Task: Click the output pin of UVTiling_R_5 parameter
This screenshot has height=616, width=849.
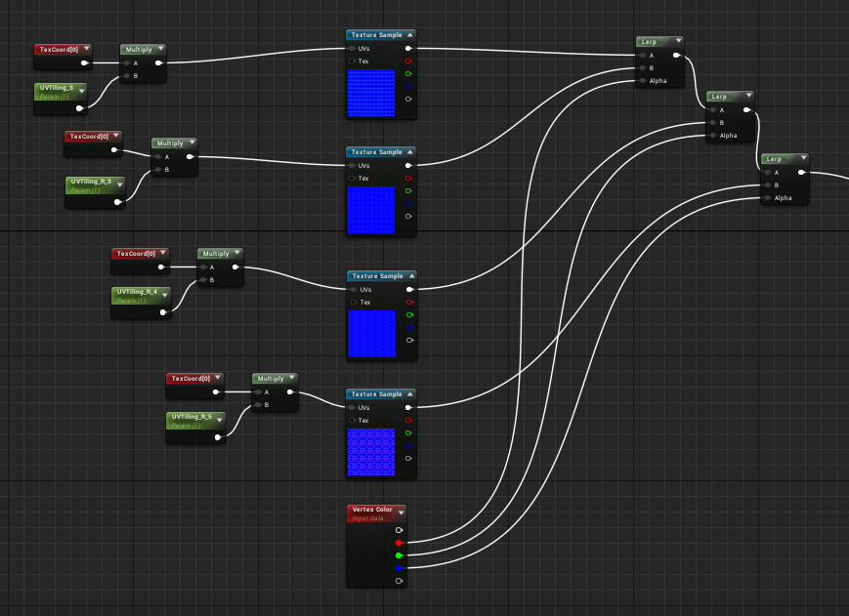Action: pos(218,437)
